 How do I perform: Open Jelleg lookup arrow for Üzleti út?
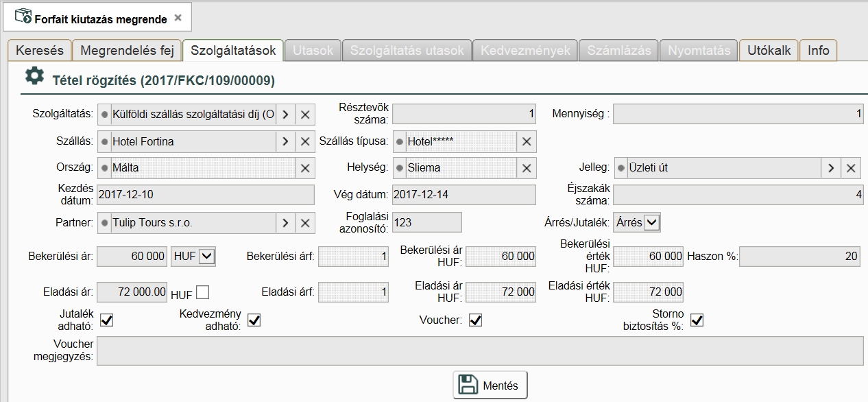831,168
